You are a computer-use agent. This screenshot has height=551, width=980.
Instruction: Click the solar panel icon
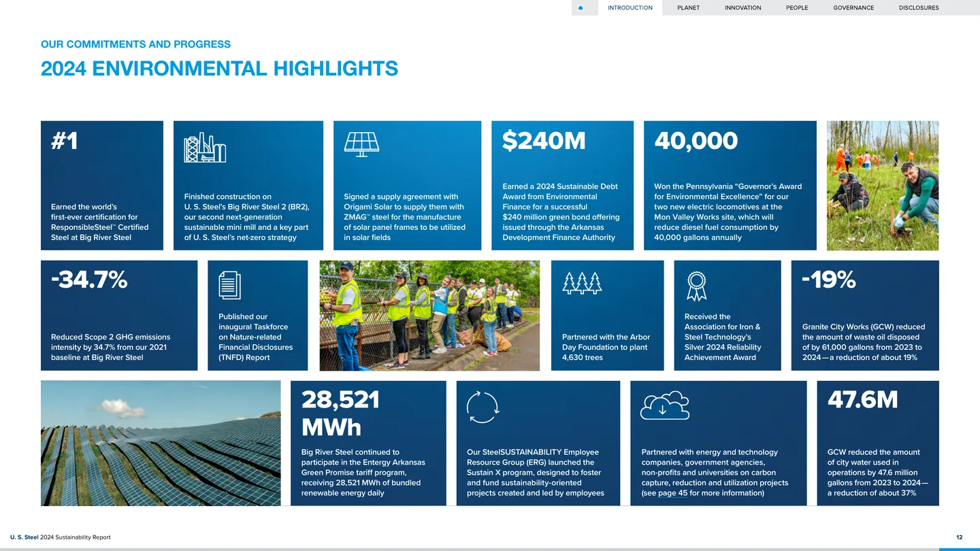point(361,144)
